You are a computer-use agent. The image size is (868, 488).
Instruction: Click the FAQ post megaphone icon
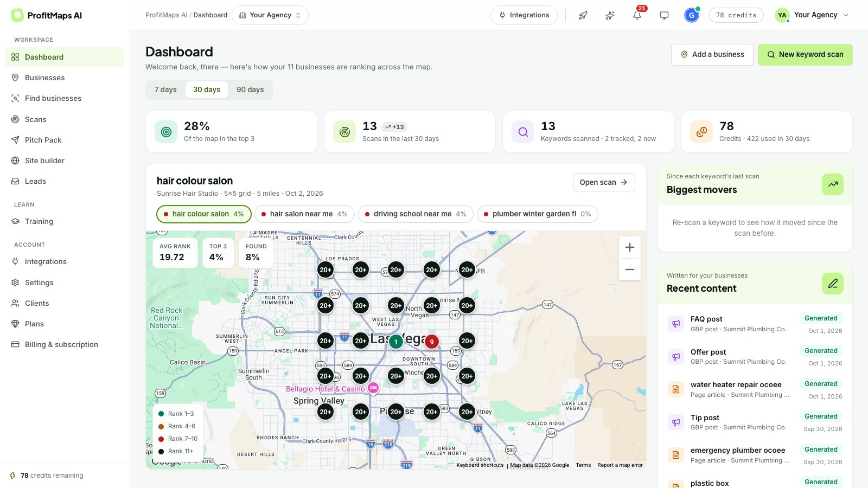coord(676,324)
